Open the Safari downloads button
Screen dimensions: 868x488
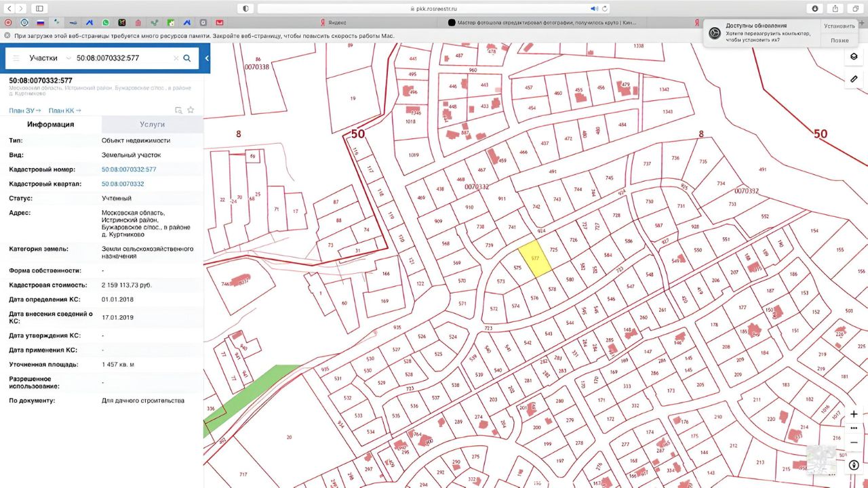point(815,8)
